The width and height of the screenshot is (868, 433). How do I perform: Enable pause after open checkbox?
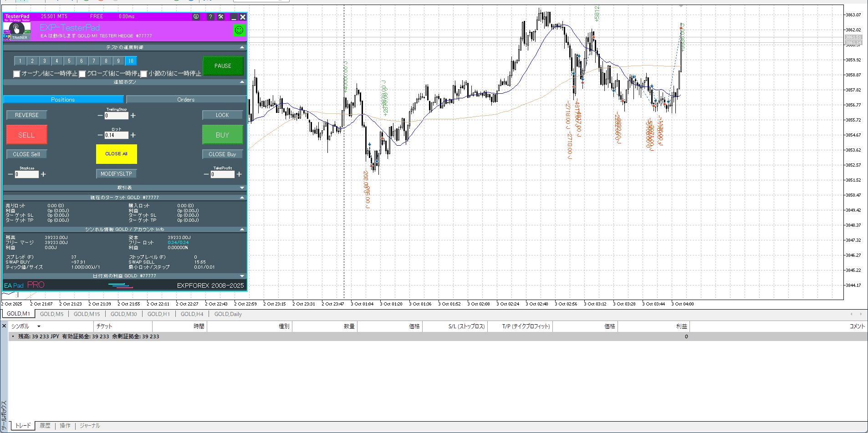pos(17,74)
